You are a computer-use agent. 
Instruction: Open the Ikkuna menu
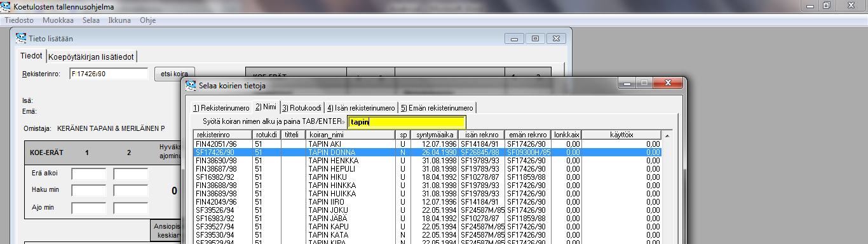119,20
